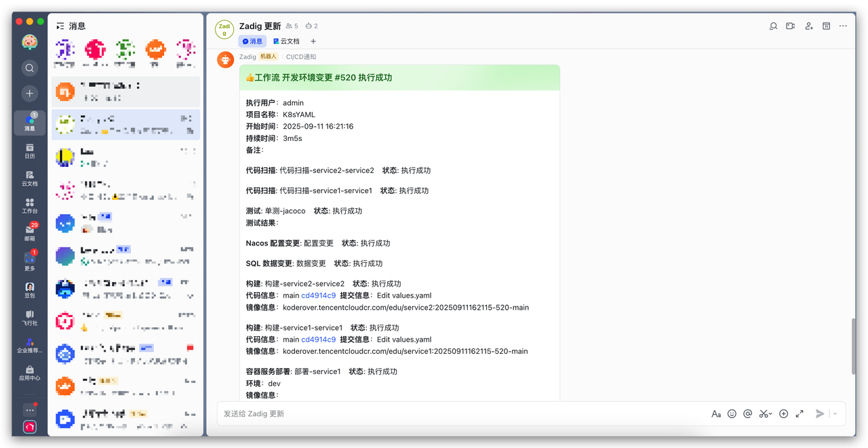Open 更多 apps in sidebar
Screen dimensions: 868x448
[x=29, y=262]
